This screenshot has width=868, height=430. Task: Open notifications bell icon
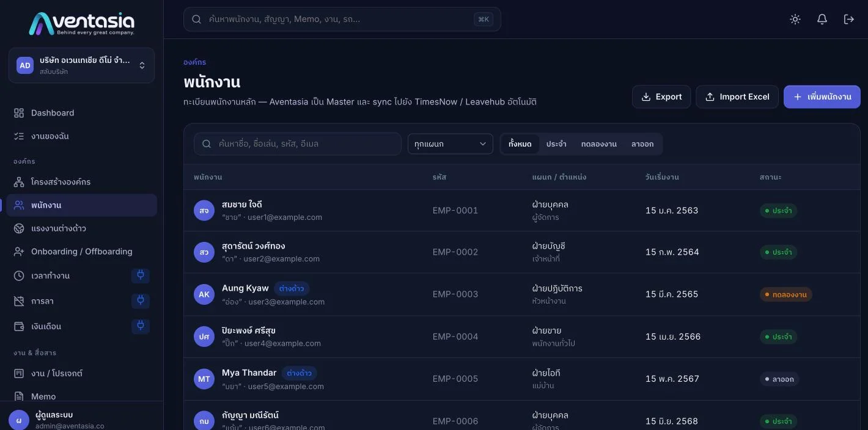click(822, 20)
